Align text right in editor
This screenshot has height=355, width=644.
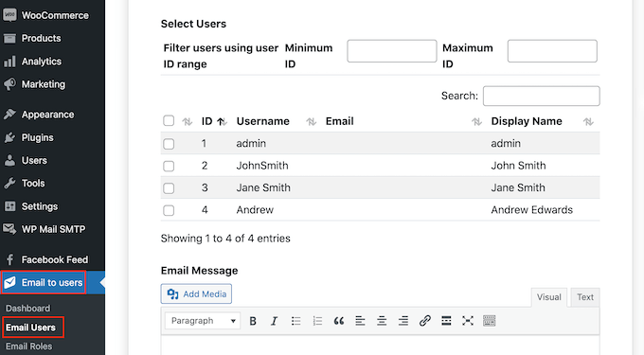point(403,321)
